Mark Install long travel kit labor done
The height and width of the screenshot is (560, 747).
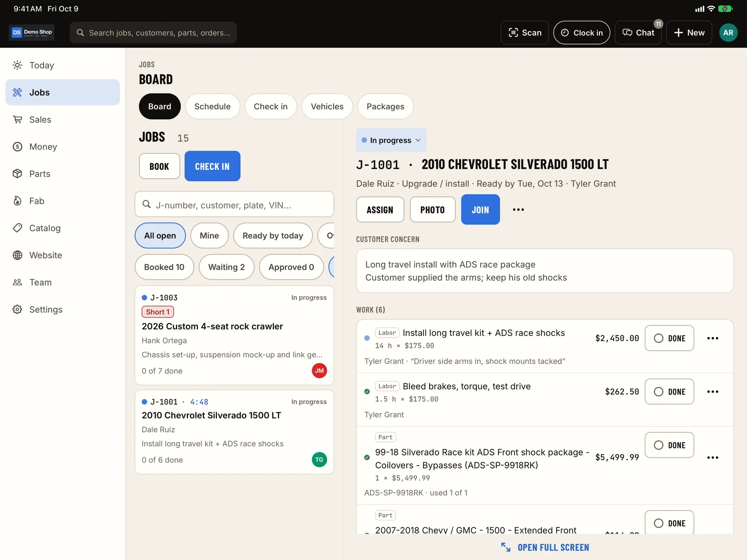click(x=669, y=338)
